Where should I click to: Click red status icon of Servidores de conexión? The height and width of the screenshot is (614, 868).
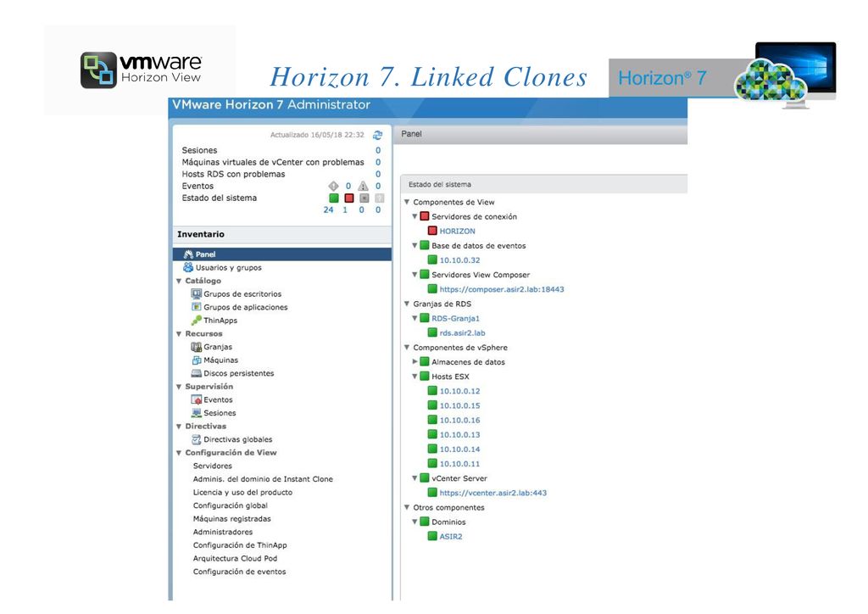[x=425, y=216]
